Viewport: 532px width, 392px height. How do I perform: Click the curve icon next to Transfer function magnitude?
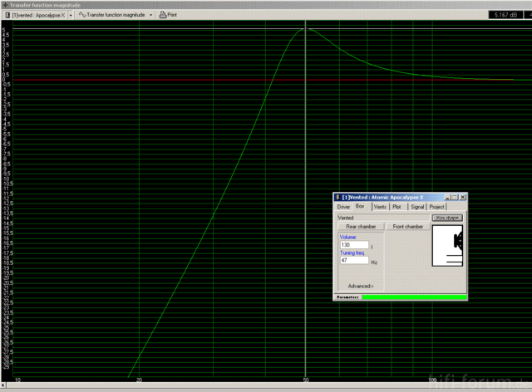82,15
